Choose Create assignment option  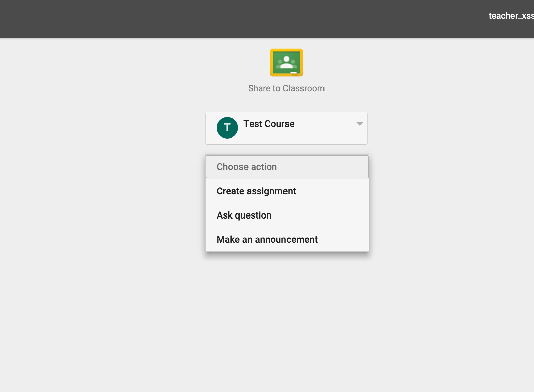click(x=287, y=191)
